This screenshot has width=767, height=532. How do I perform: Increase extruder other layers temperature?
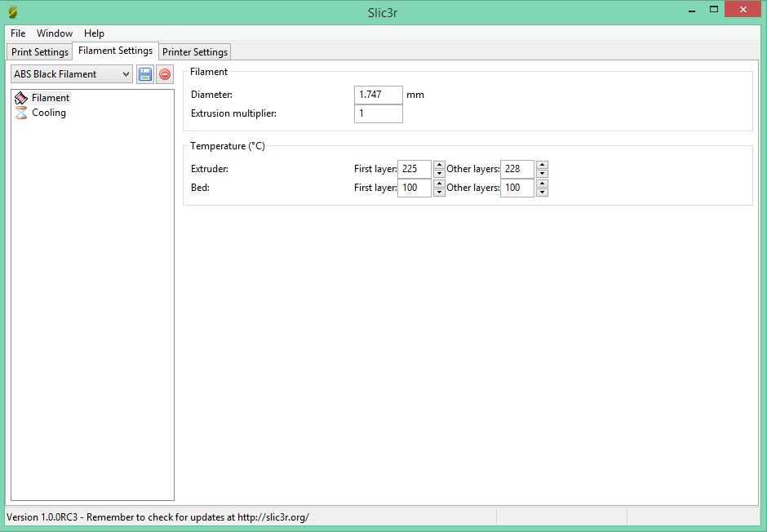point(542,165)
